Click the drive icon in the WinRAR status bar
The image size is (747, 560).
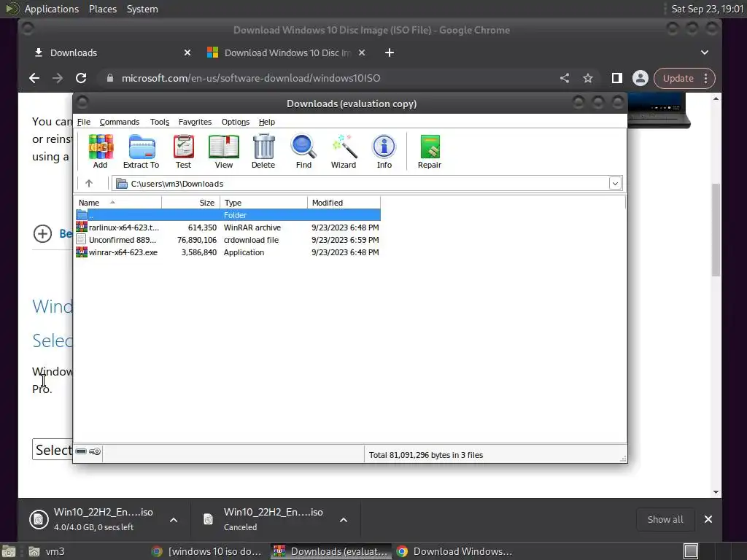point(81,451)
